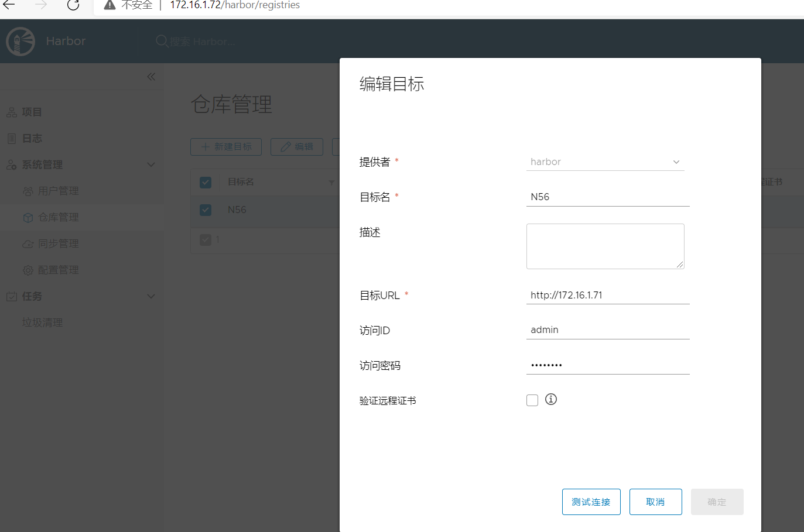Toggle the select-all checkbox in table header
Screen dimensions: 804x532
point(206,183)
